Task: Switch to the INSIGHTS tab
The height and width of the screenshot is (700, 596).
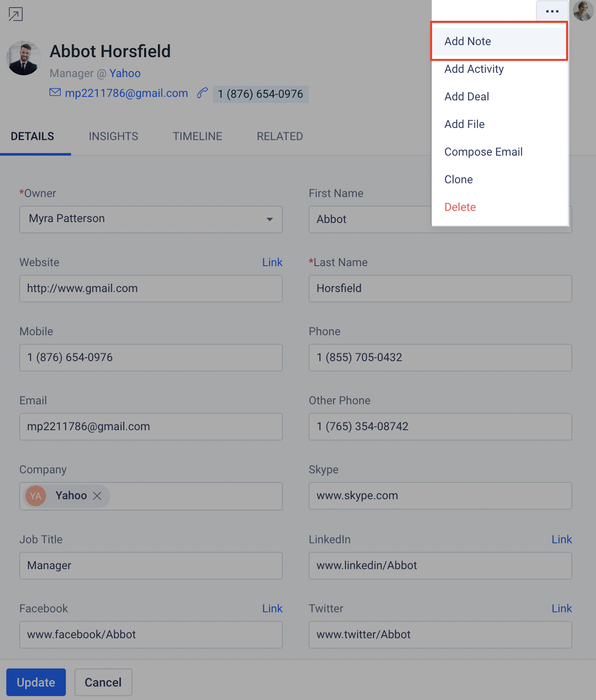Action: 113,136
